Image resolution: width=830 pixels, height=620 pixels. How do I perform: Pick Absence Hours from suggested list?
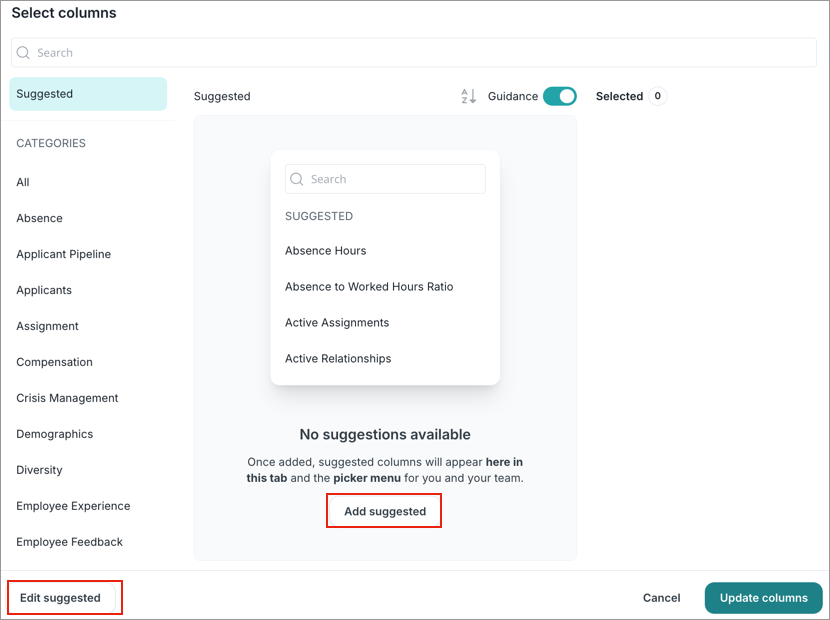(x=326, y=251)
